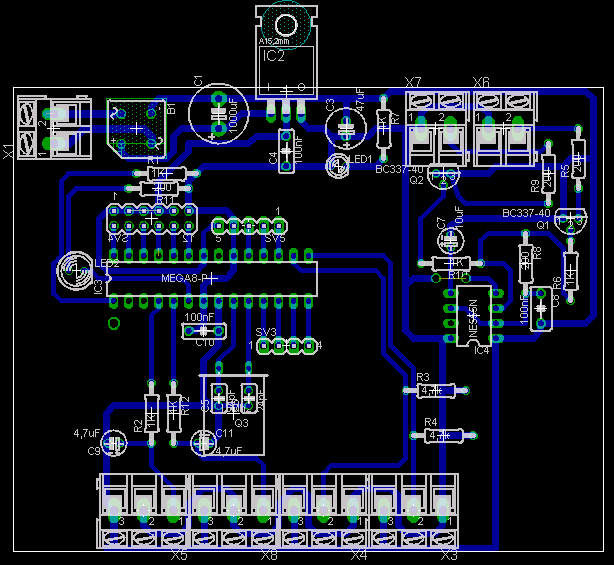Select the LED2 component
Image resolution: width=614 pixels, height=565 pixels.
(x=73, y=270)
